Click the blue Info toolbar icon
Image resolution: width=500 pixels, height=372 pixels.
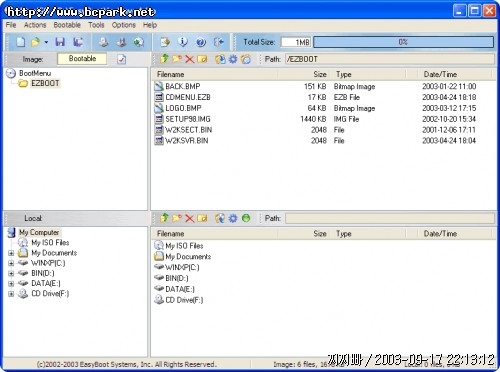183,42
